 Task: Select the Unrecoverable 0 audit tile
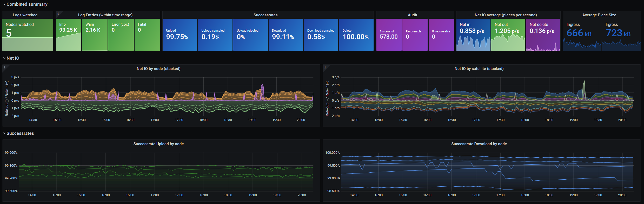click(x=441, y=35)
